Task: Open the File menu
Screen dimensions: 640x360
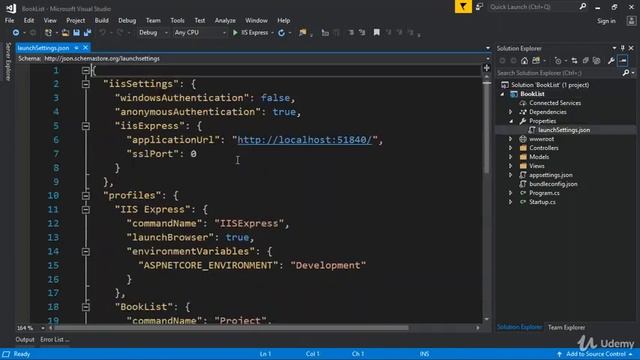Action: [9, 20]
